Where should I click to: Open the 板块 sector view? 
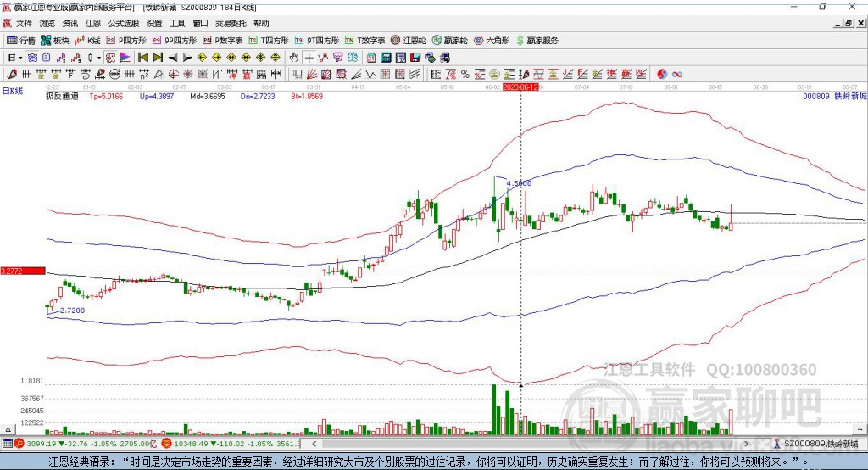point(55,41)
